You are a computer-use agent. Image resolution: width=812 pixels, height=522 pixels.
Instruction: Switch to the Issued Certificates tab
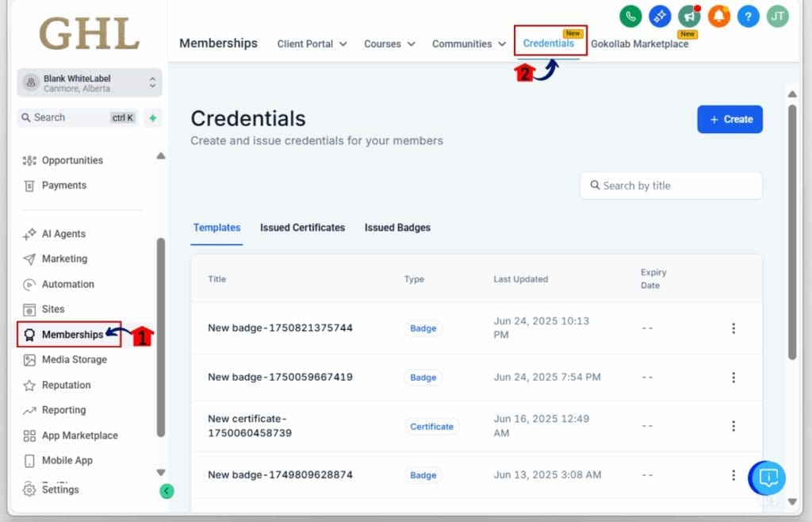[x=302, y=228]
